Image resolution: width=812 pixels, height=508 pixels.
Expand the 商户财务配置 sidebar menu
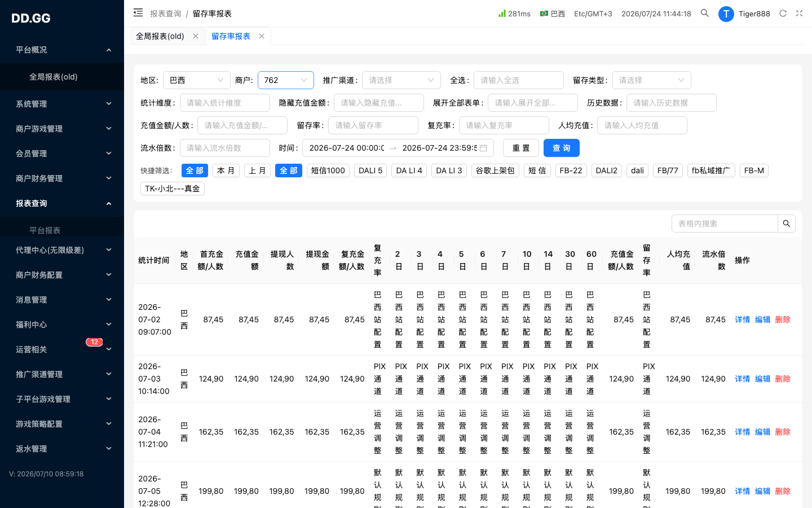[62, 275]
